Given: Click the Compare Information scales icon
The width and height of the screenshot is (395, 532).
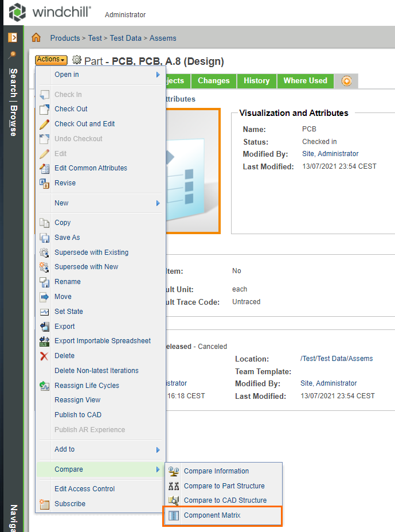Looking at the screenshot, I should [x=174, y=471].
